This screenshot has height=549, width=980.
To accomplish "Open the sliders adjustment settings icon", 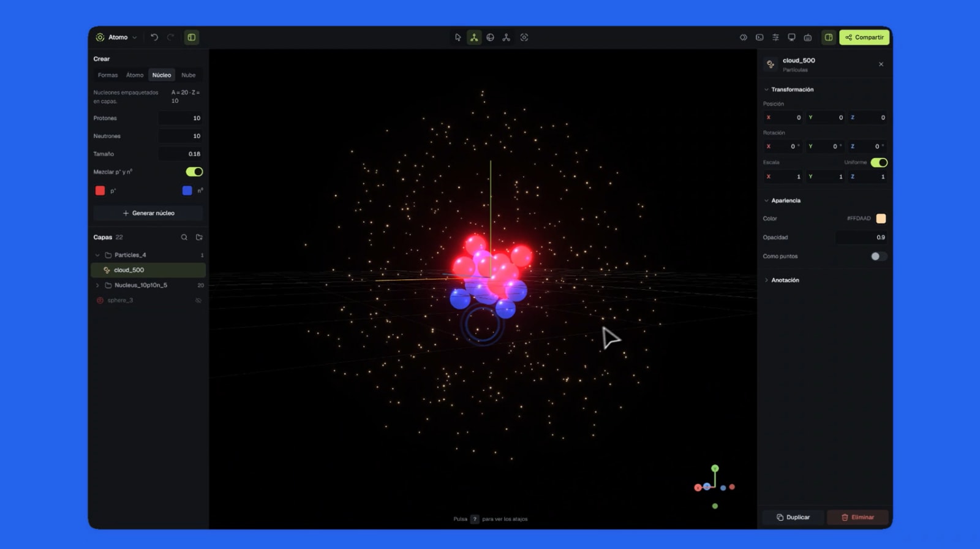I will [x=775, y=37].
